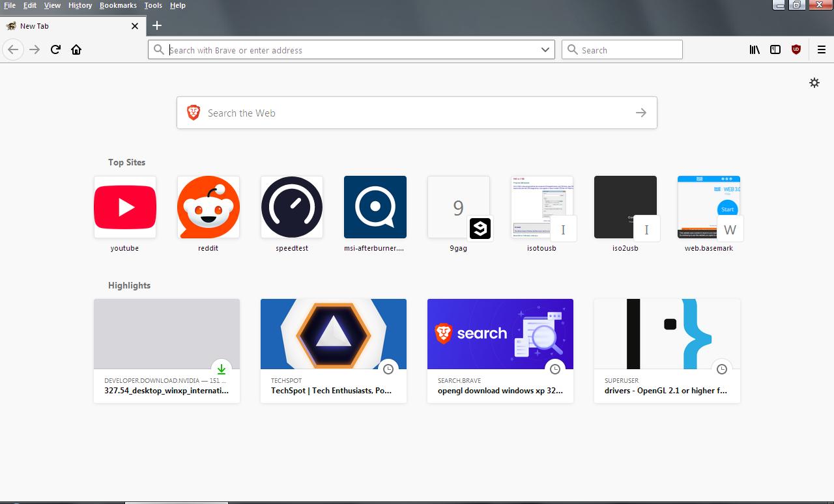Open the opengl download Brave search highlight
Image resolution: width=834 pixels, height=504 pixels.
(500, 351)
